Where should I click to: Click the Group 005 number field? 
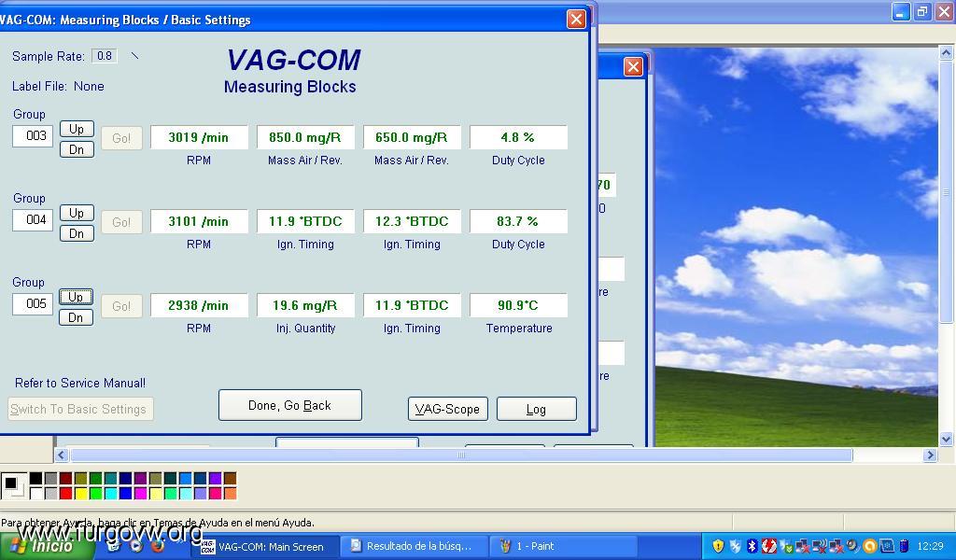click(x=33, y=304)
